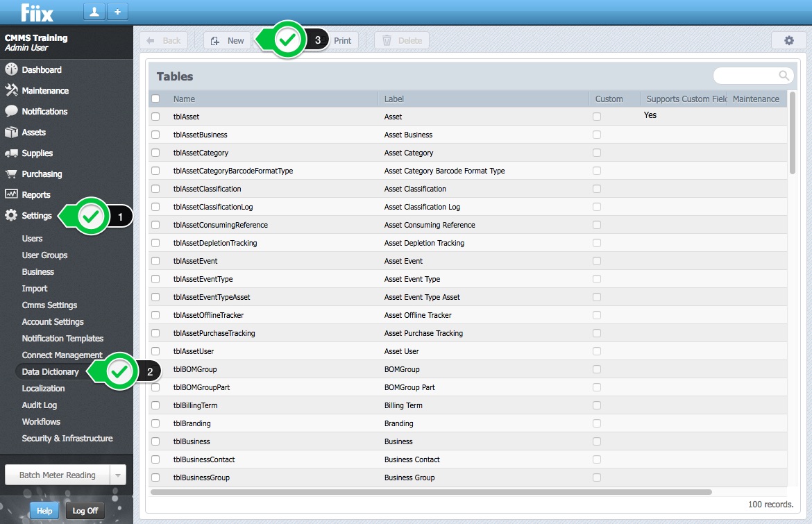
Task: Sort by the Label column header
Action: click(394, 99)
